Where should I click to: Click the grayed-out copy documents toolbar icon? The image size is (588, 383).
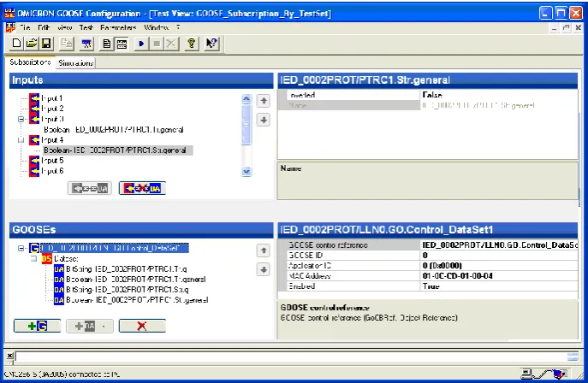click(x=67, y=44)
